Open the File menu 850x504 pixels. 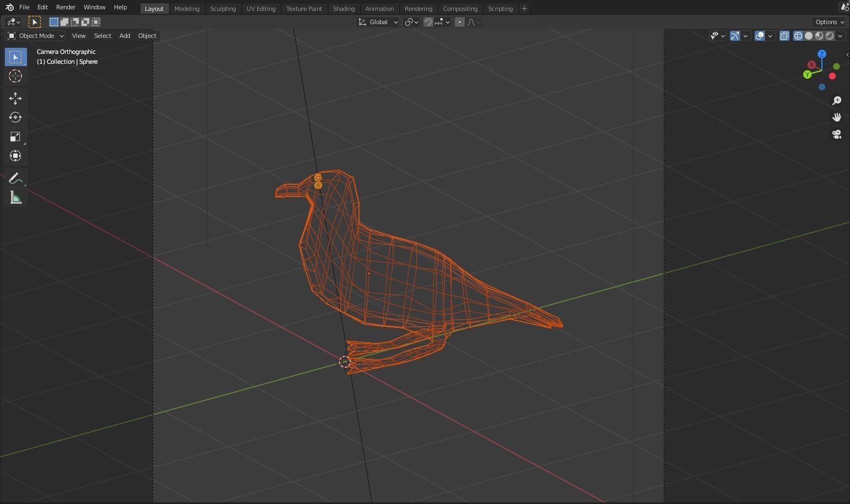click(x=24, y=8)
